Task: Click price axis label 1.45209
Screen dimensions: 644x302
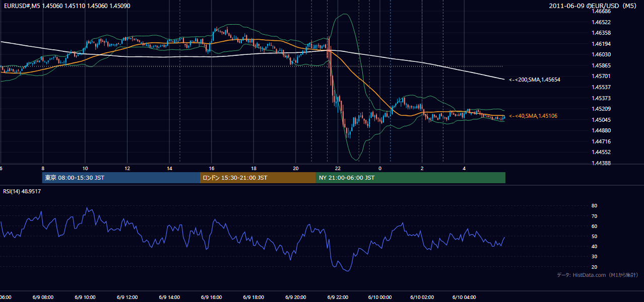Action: click(601, 109)
